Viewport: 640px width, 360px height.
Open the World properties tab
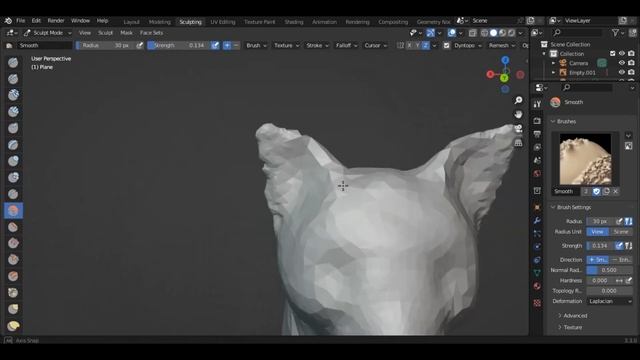pyautogui.click(x=537, y=174)
